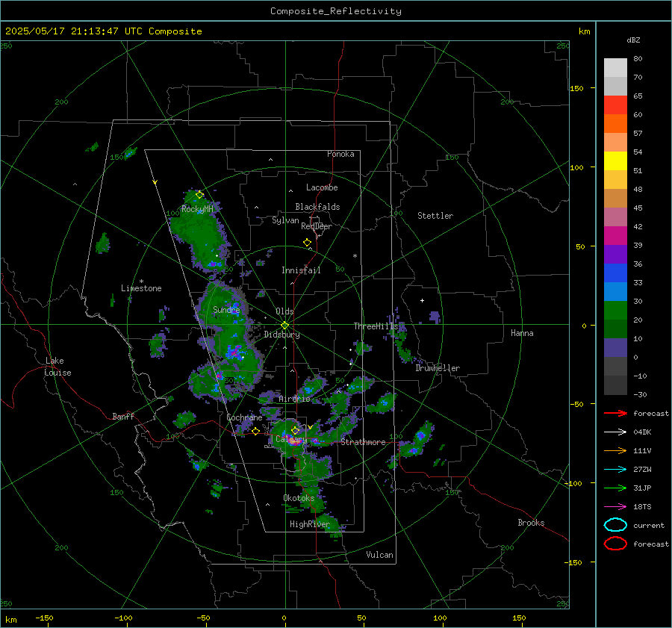Click the Innisfail city label
This screenshot has width=672, height=628.
(301, 270)
